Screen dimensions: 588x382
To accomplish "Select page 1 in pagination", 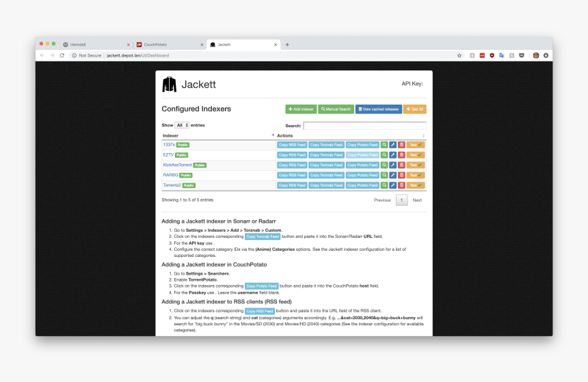I will pyautogui.click(x=401, y=200).
